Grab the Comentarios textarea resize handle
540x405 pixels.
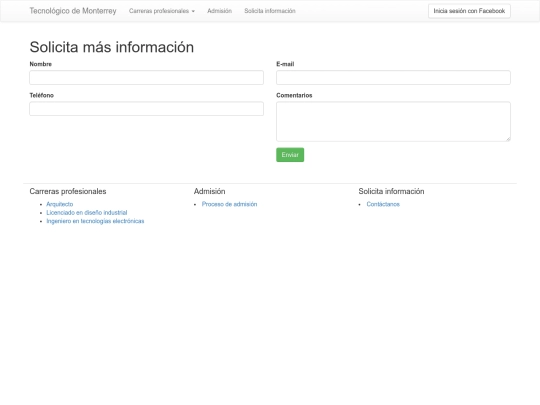point(508,139)
